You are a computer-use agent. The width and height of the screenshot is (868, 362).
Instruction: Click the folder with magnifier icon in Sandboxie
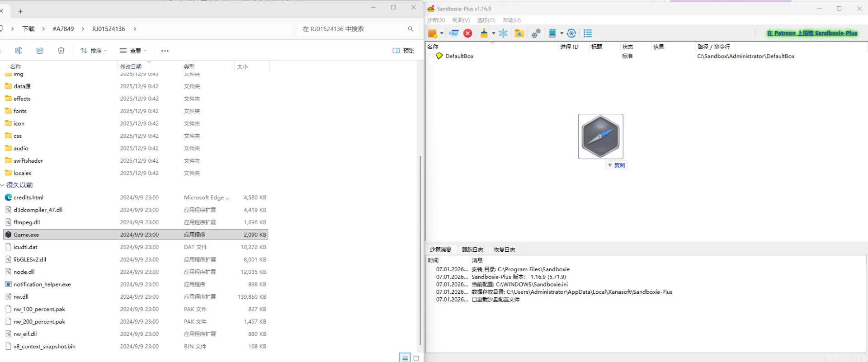[519, 33]
